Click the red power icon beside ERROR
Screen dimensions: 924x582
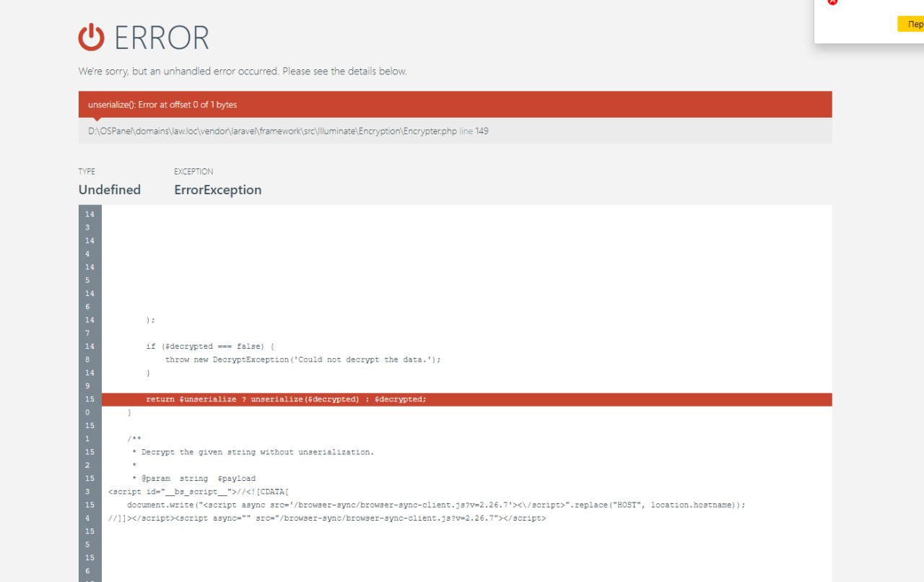(x=92, y=37)
